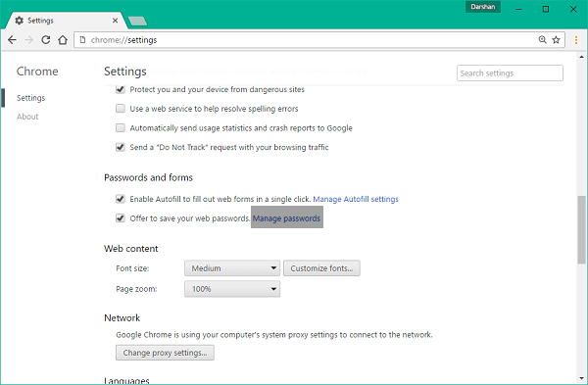Viewport: 588px width, 385px height.
Task: Click the Customize fonts button
Action: (321, 268)
